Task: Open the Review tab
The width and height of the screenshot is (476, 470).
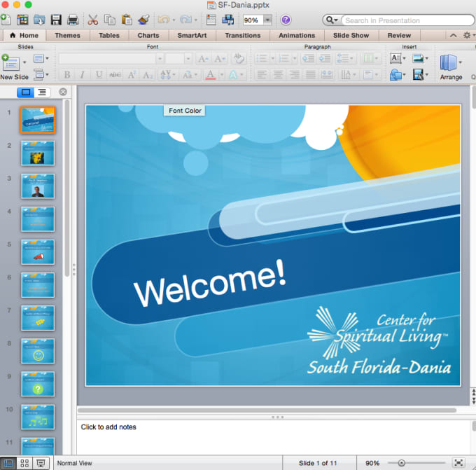Action: (x=399, y=35)
